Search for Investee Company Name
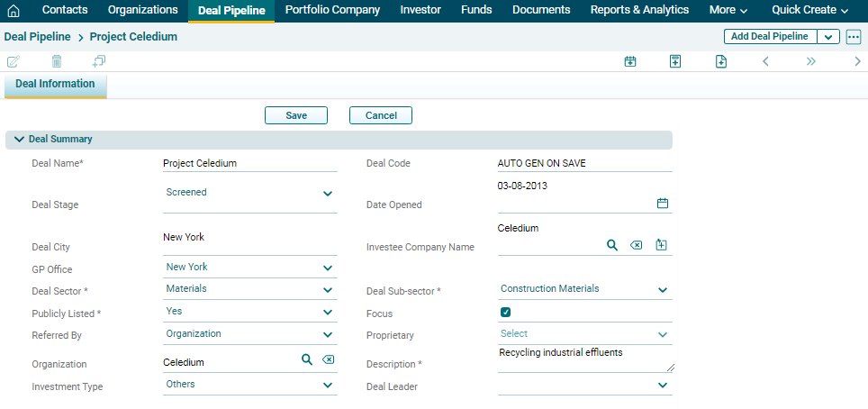The image size is (868, 409). 611,245
